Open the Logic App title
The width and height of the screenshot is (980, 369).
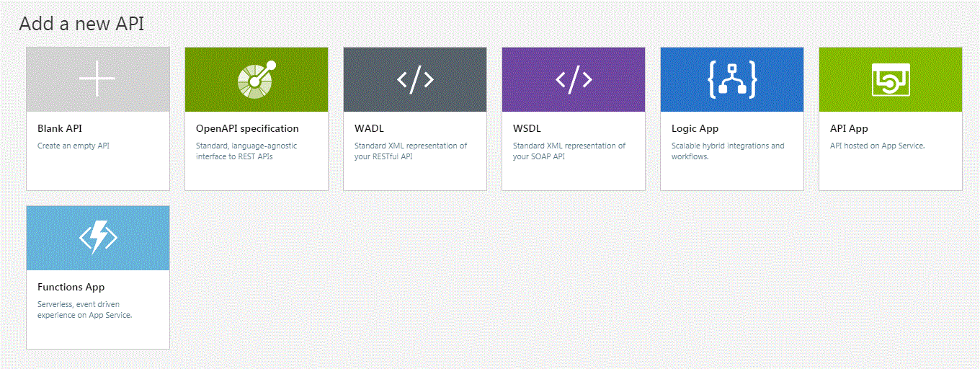[x=695, y=128]
